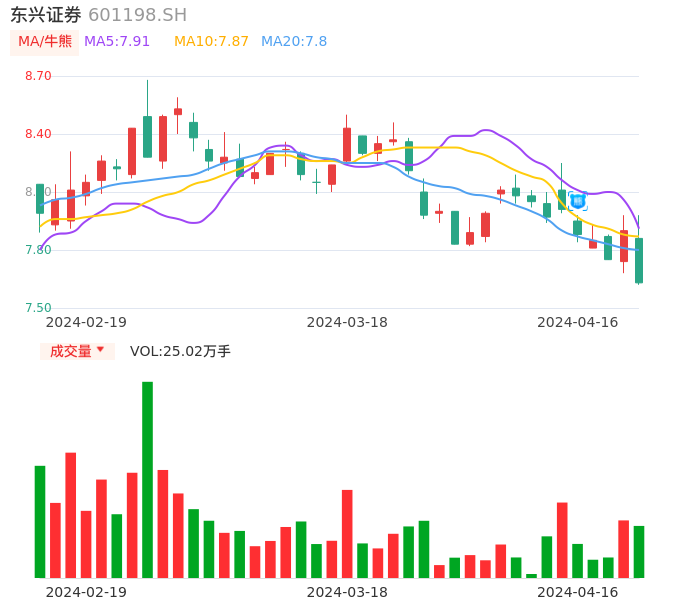This screenshot has height=606, width=686.
Task: Click the 8.40 price axis label
Action: pyautogui.click(x=38, y=134)
